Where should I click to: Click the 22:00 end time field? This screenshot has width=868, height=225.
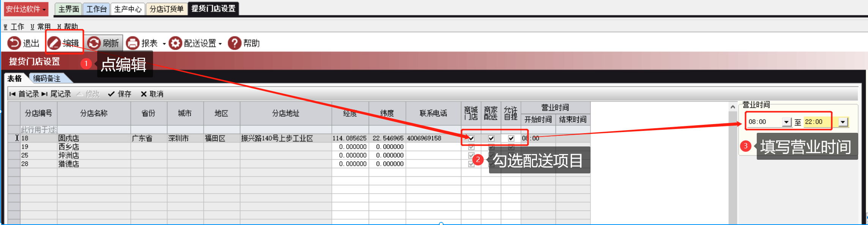[821, 122]
